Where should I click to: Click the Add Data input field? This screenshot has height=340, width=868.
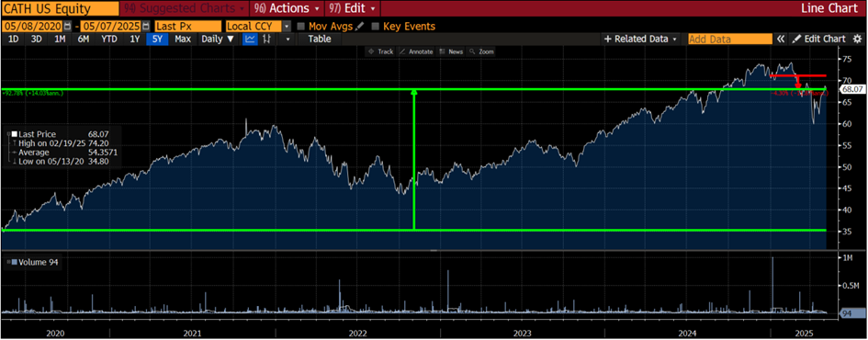coord(730,39)
